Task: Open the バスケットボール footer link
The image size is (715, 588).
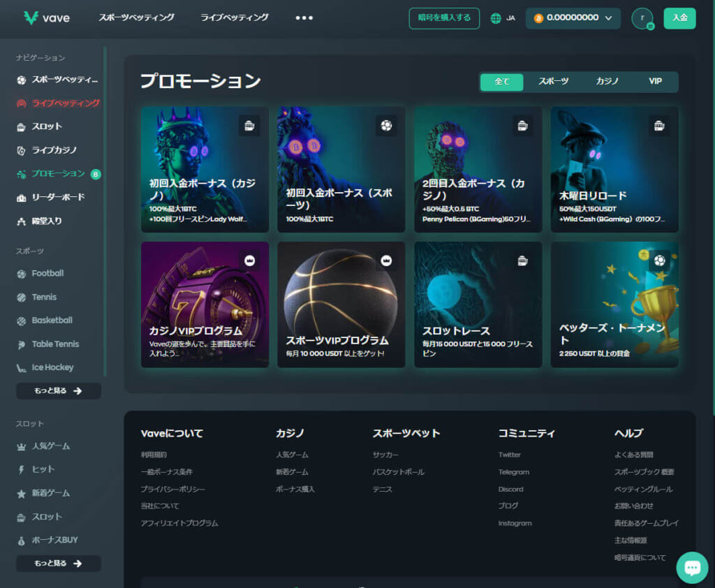Action: click(399, 472)
